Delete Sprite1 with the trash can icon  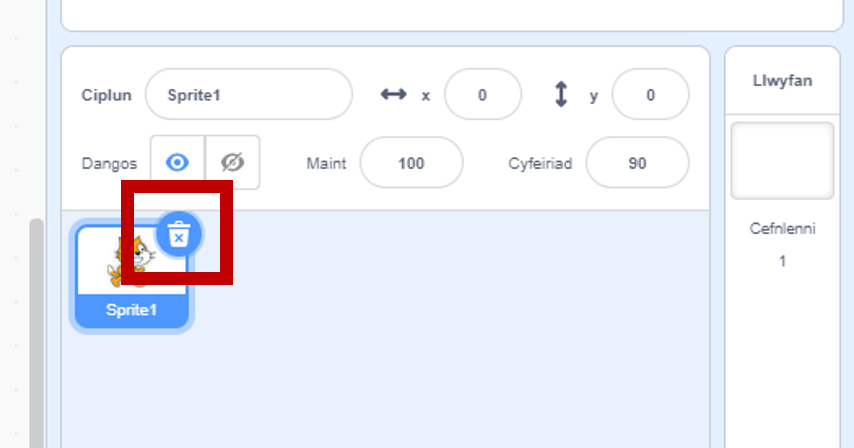click(x=179, y=235)
